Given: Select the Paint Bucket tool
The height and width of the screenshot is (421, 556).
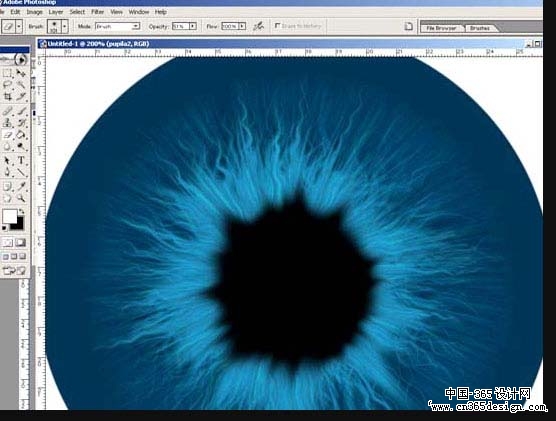Looking at the screenshot, I should click(x=21, y=135).
